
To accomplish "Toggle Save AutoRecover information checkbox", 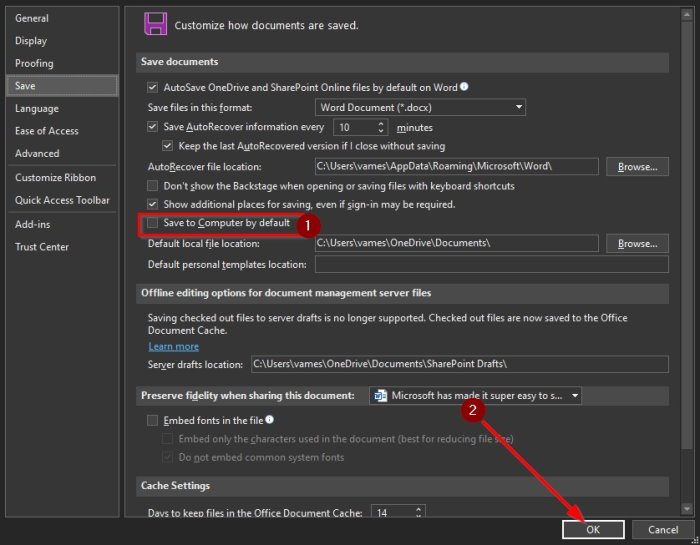I will point(152,127).
